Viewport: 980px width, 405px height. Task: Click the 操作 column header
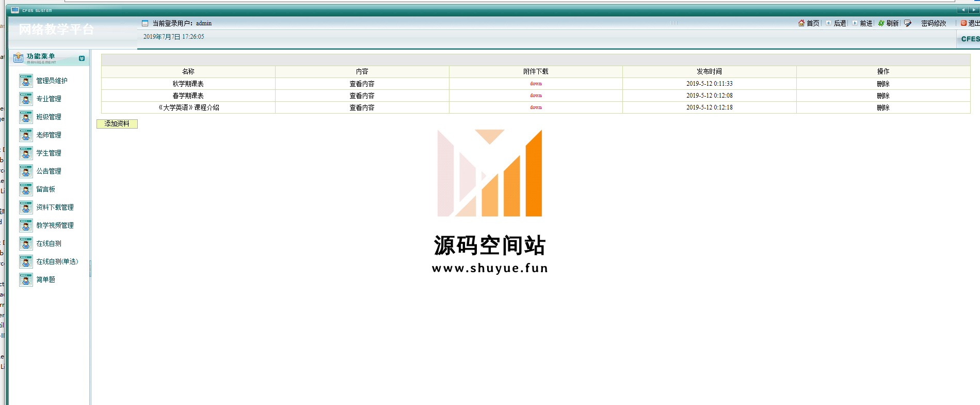click(x=883, y=71)
